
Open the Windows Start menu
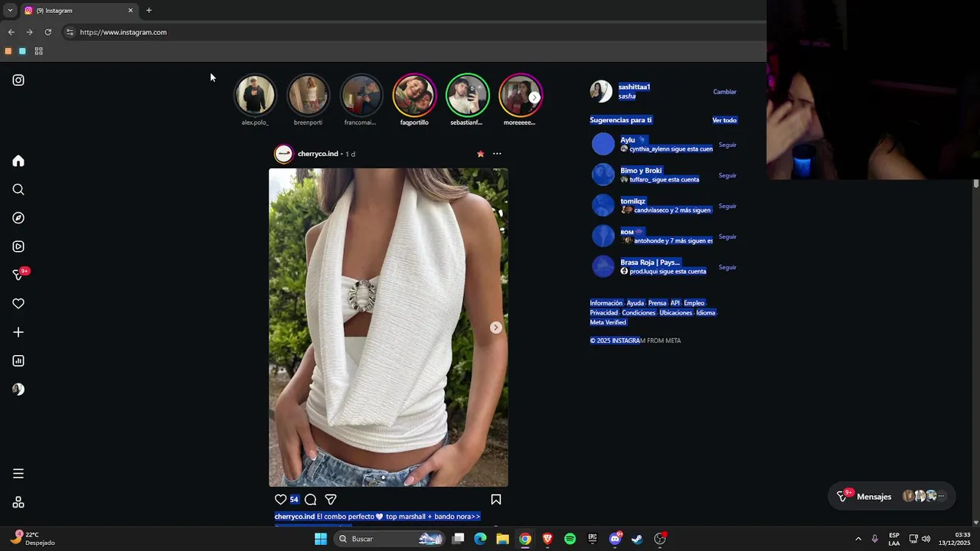point(321,539)
